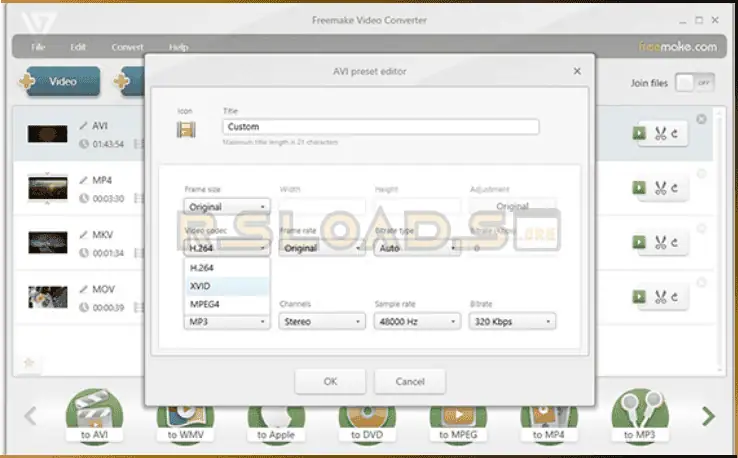This screenshot has width=738, height=458.
Task: Click the pencil rename icon next to MP4
Action: pos(83,180)
